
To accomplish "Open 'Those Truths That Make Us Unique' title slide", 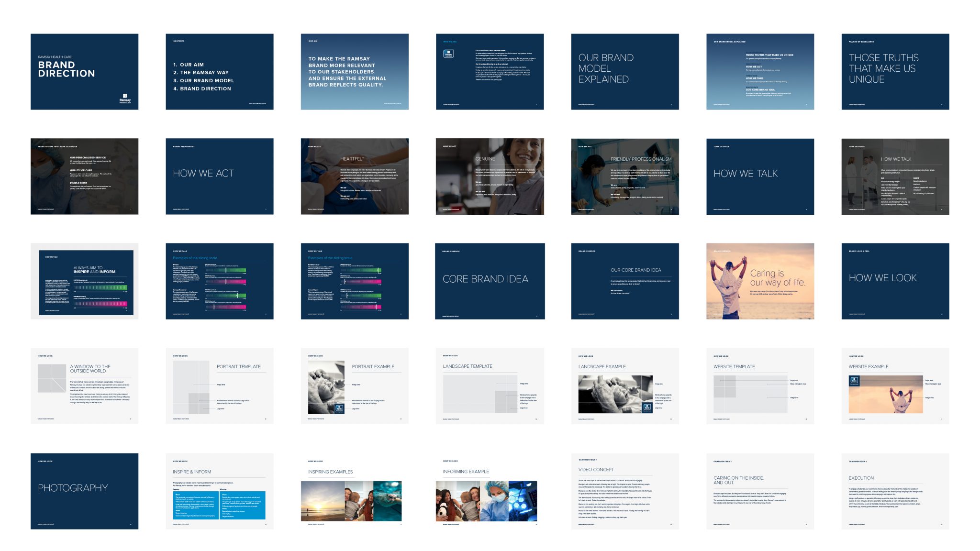I will coord(895,72).
